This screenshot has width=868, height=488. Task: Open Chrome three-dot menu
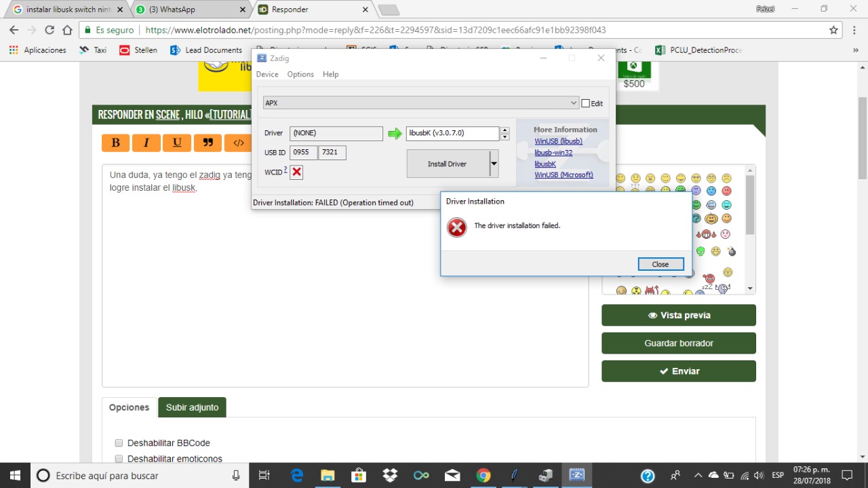point(854,30)
